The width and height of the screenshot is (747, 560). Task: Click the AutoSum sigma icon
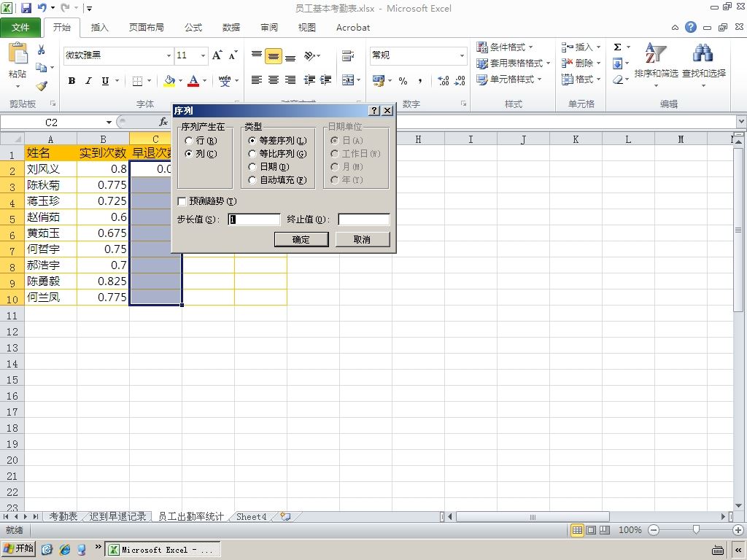pyautogui.click(x=617, y=47)
